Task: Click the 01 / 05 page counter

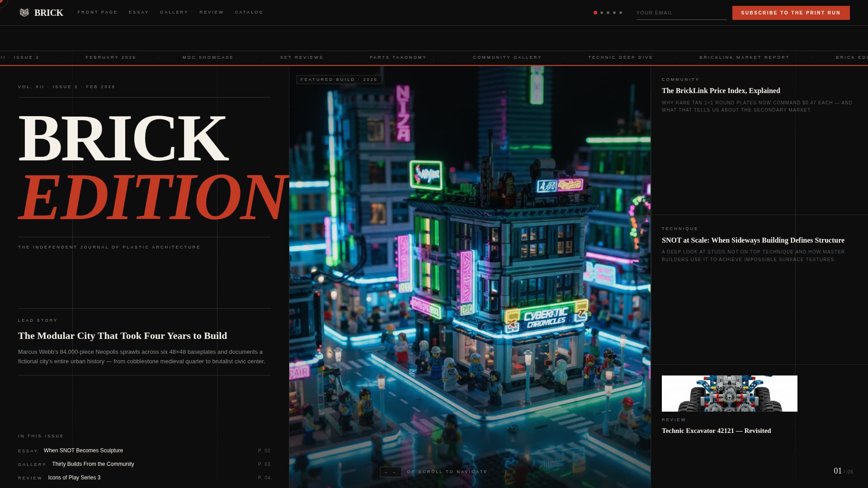Action: point(843,471)
